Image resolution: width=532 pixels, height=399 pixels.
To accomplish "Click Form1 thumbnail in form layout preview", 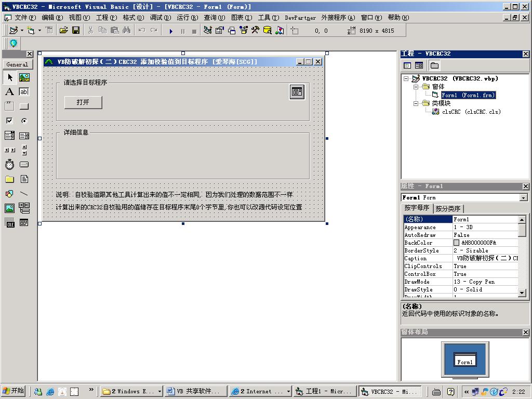I will click(465, 360).
